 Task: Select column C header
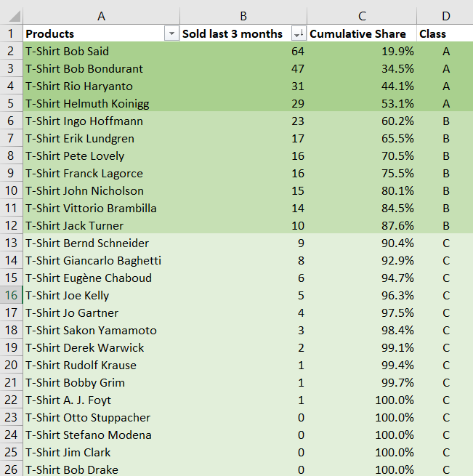coord(361,16)
